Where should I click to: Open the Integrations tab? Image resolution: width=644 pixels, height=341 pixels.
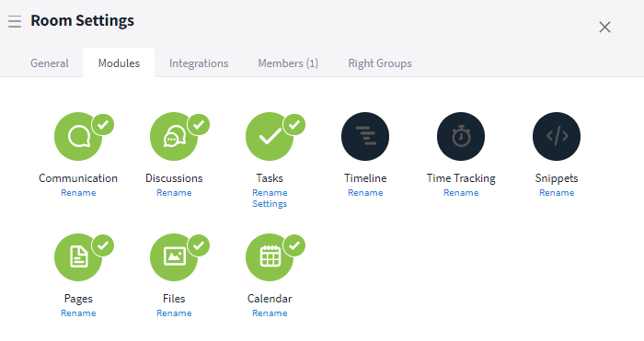pos(199,63)
